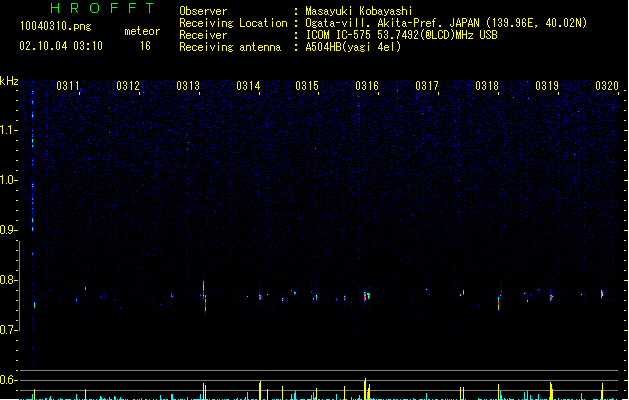
Task: Select the file name 10040310.png
Action: (x=55, y=26)
